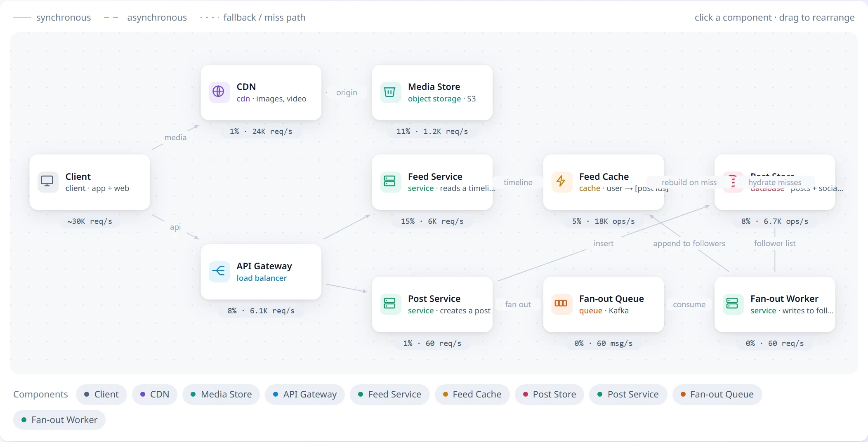Select the API Gateway component chip
The image size is (868, 442).
point(304,394)
